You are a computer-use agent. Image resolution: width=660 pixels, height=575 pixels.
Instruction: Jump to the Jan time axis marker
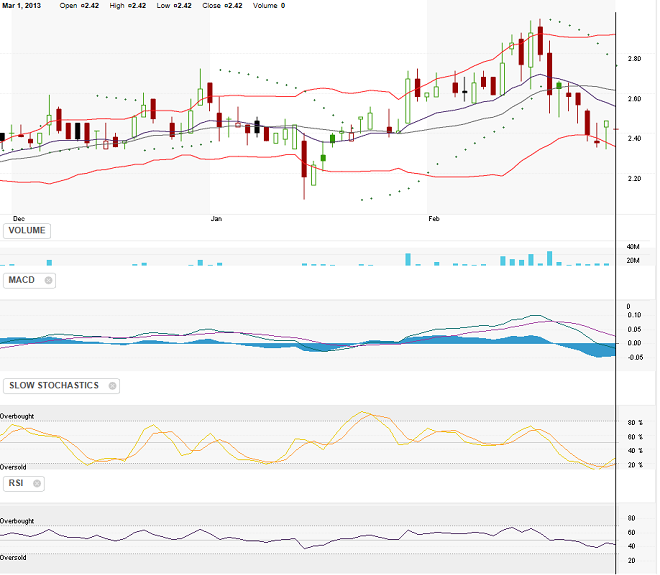click(217, 217)
